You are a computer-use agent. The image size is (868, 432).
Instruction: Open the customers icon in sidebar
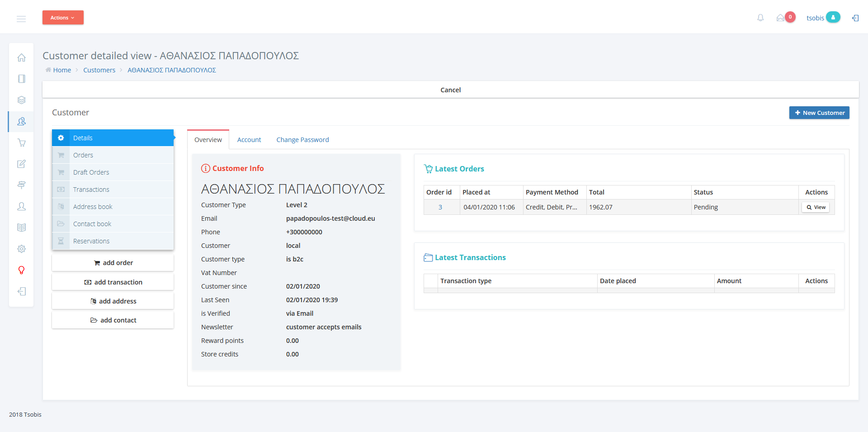pyautogui.click(x=21, y=121)
